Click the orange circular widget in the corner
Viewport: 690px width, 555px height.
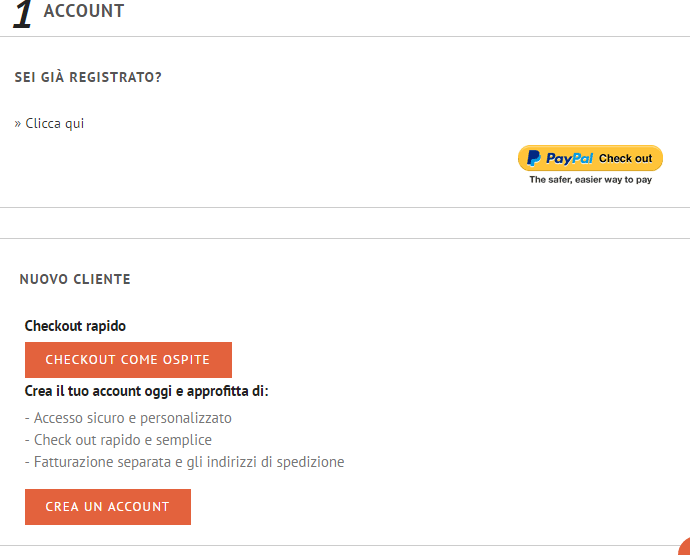pos(684,548)
